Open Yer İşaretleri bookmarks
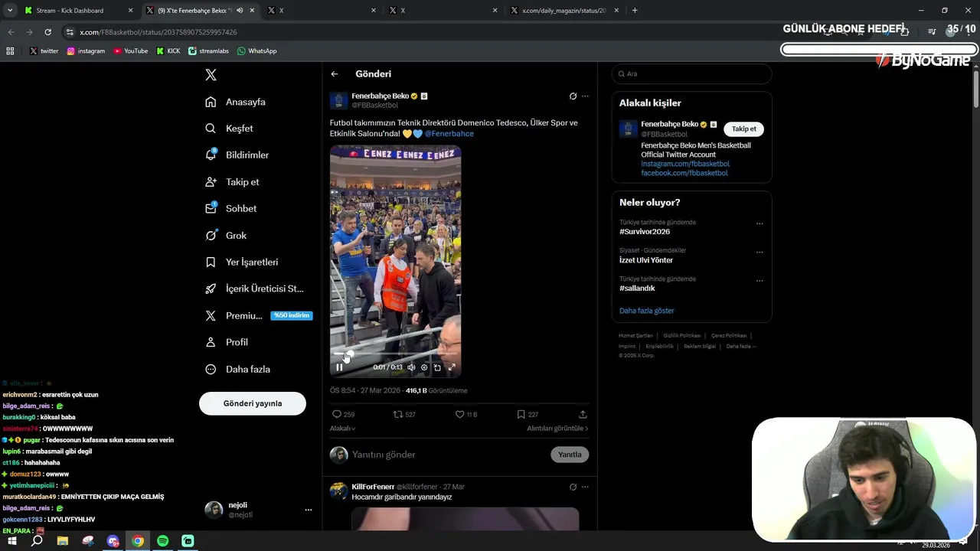The height and width of the screenshot is (551, 980). click(242, 262)
